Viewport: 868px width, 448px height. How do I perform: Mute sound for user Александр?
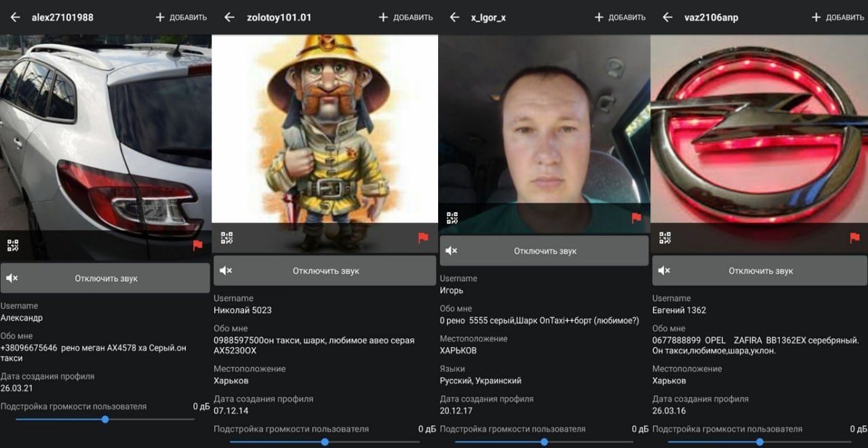click(x=105, y=278)
